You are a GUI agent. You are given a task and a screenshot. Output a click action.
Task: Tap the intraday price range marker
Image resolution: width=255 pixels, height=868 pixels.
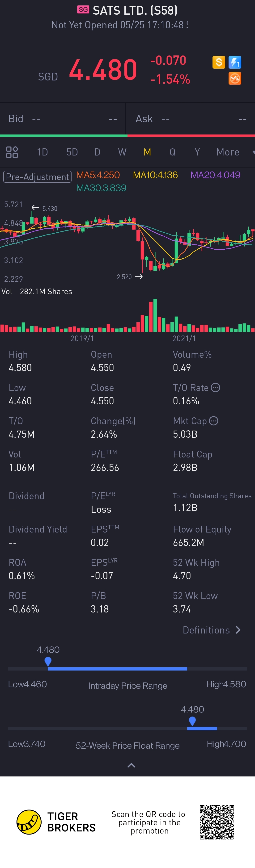point(48,662)
